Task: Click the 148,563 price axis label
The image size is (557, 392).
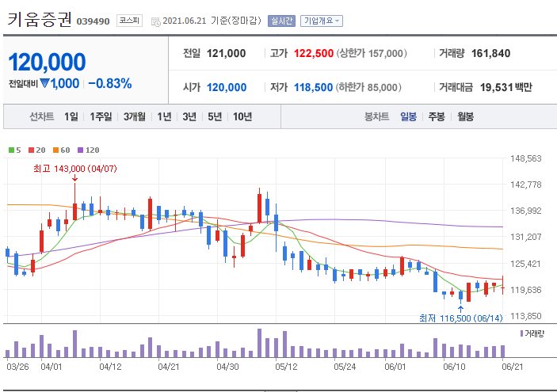Action: [x=526, y=158]
